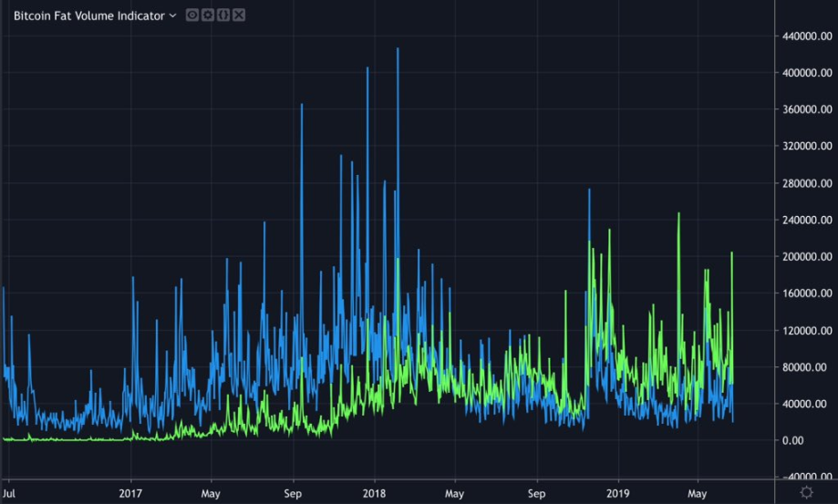Click the 360000.00 price axis label
This screenshot has width=838, height=504.
pos(806,109)
